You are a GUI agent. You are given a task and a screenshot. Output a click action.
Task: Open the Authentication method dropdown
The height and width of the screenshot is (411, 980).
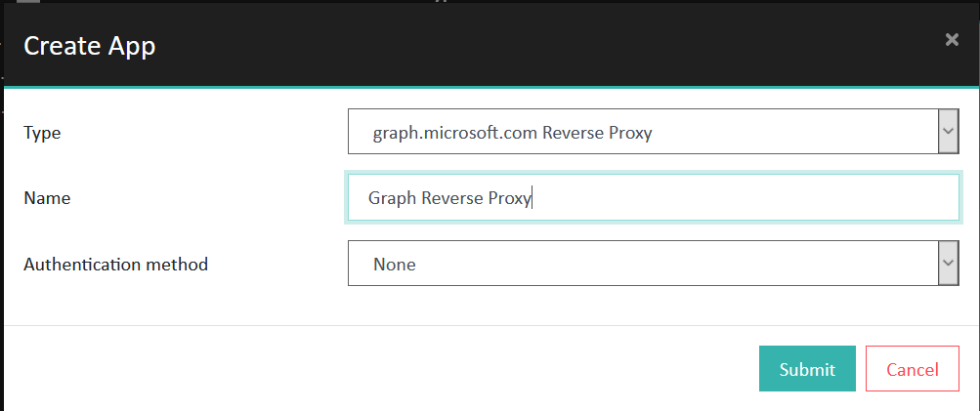tap(653, 264)
